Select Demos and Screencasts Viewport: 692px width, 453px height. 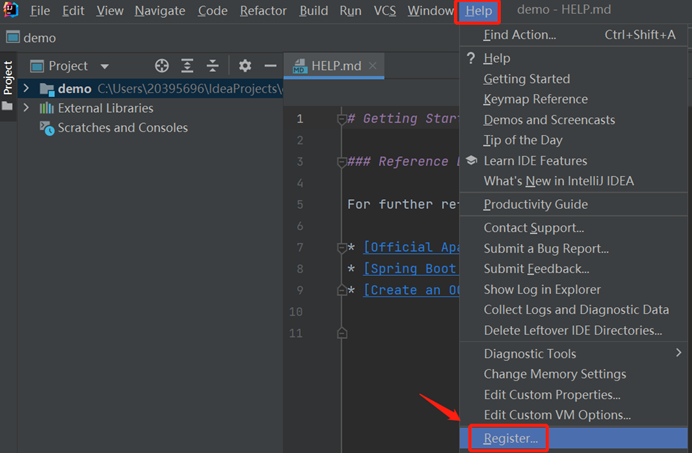[x=574, y=120]
